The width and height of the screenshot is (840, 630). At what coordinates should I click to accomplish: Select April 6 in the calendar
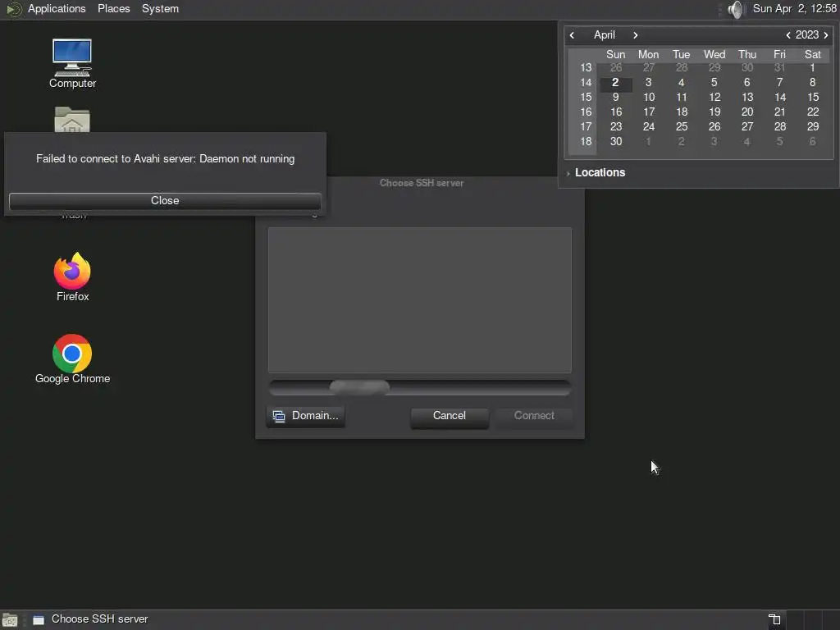tap(746, 83)
